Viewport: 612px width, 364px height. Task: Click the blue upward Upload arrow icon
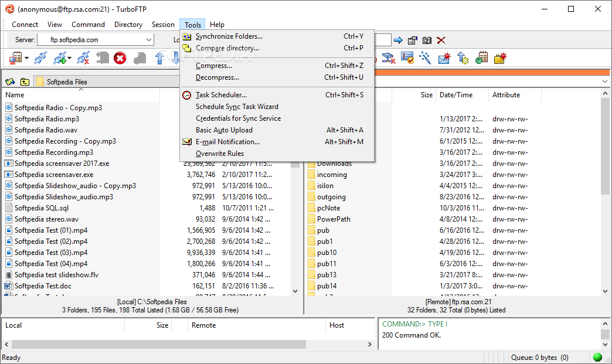click(x=159, y=58)
